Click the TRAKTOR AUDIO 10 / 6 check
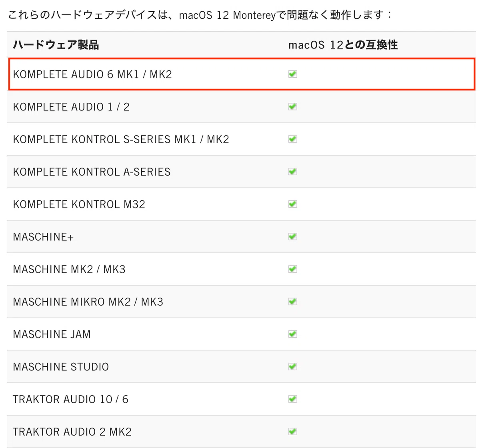This screenshot has height=448, width=480. [293, 399]
